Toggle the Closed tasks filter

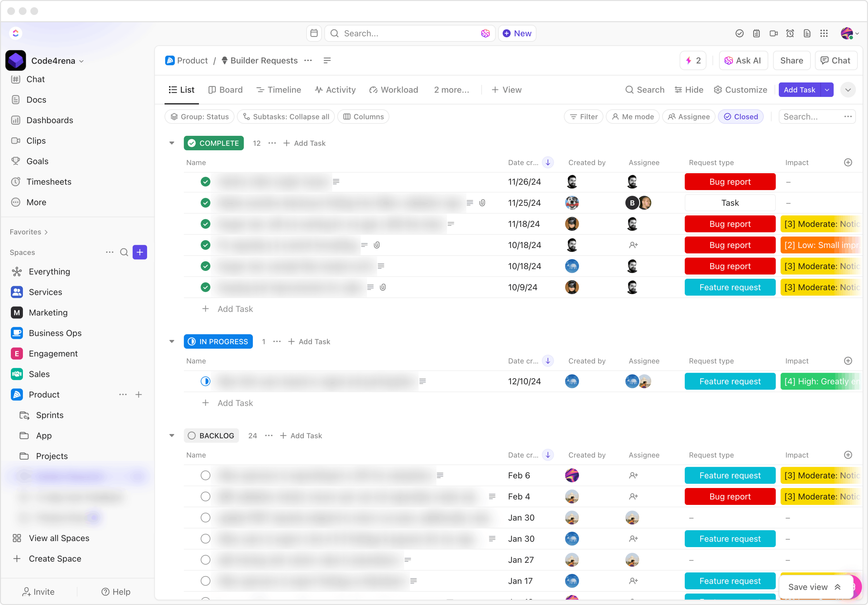click(x=741, y=117)
